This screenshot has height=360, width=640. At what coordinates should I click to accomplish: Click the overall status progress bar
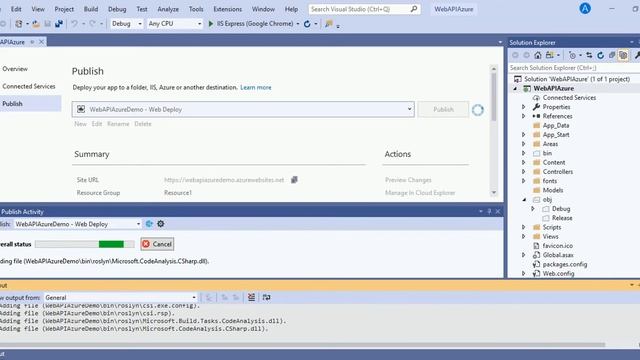tap(84, 244)
